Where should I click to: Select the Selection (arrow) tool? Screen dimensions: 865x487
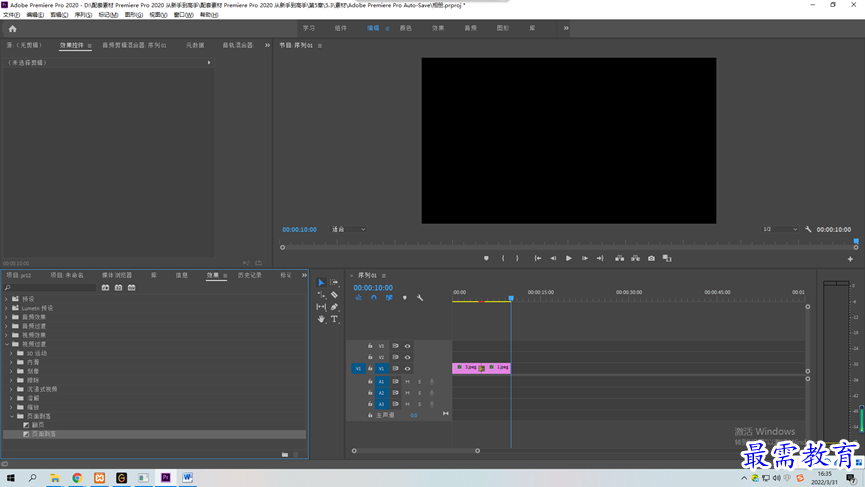[321, 282]
